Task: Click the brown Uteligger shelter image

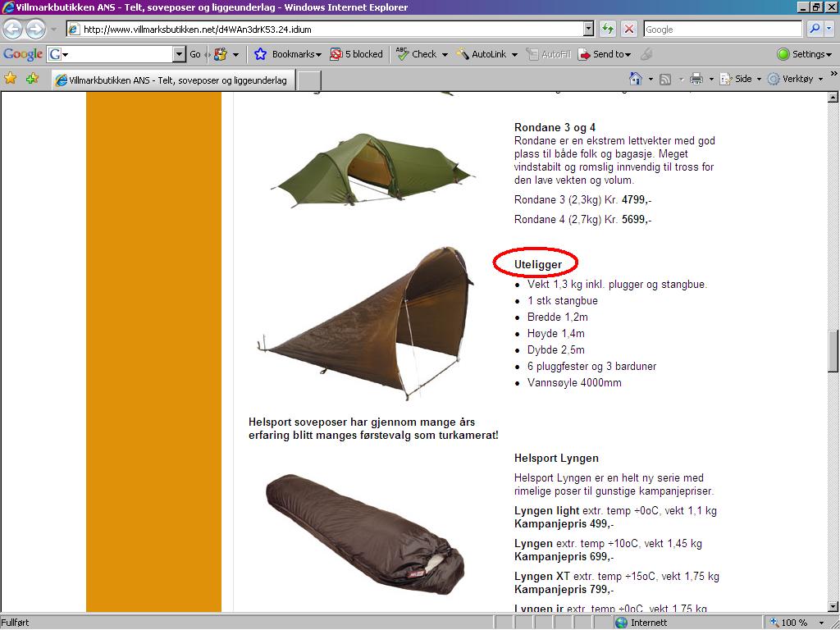Action: click(365, 323)
